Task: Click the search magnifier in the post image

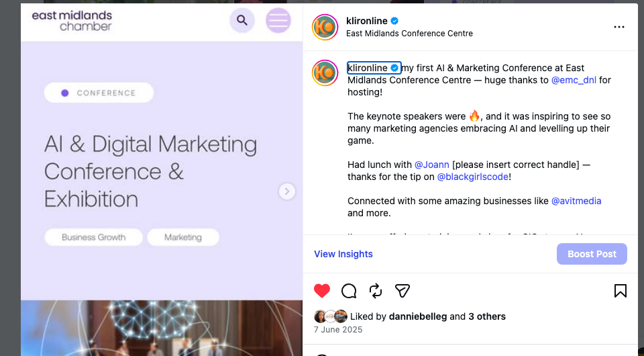Action: (x=242, y=20)
